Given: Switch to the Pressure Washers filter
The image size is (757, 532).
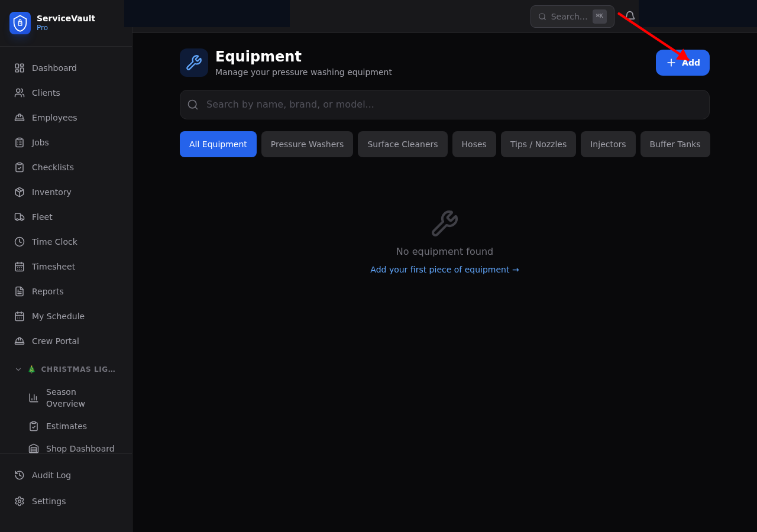Looking at the screenshot, I should pyautogui.click(x=307, y=144).
